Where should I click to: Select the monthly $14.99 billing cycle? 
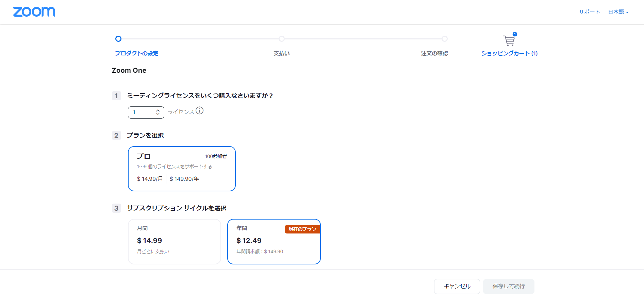coord(174,241)
